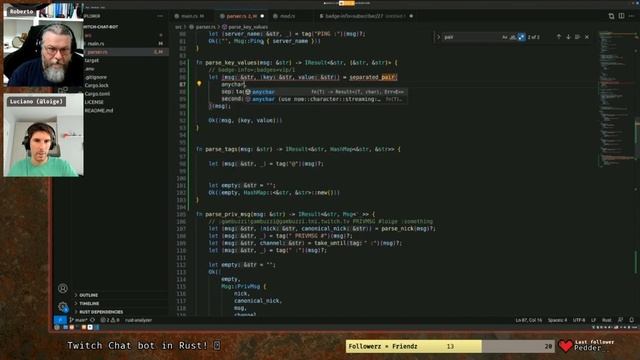Open notifications bell in status bar
This screenshot has height=360, width=640.
[x=631, y=320]
